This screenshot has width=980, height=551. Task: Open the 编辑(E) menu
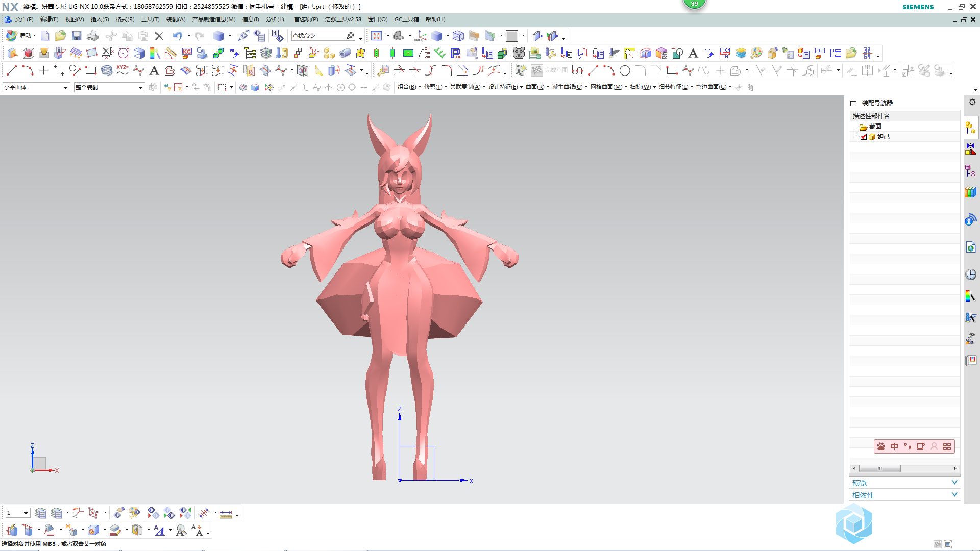[x=50, y=19]
